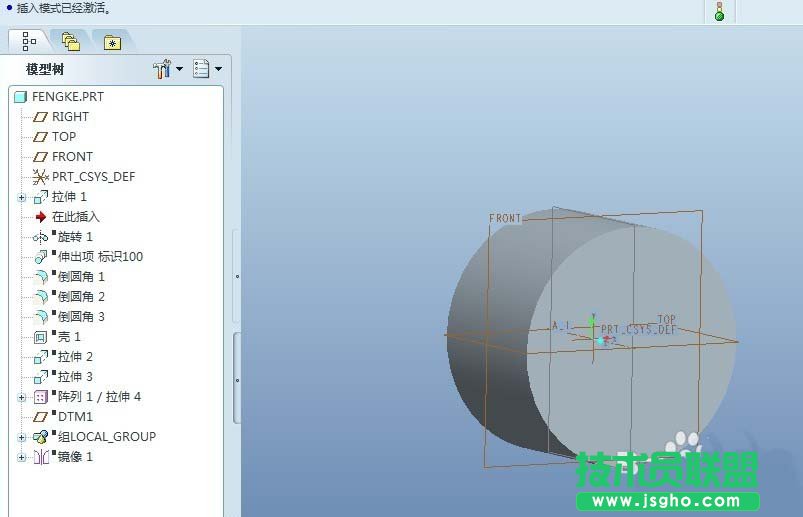Select the 壳 1 shell feature icon
The width and height of the screenshot is (803, 517).
(x=40, y=337)
